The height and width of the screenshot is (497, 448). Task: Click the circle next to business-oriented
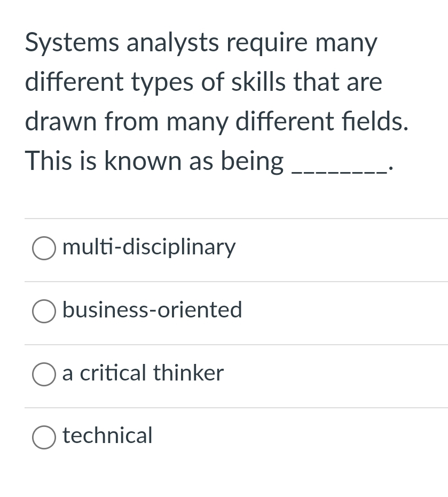(44, 311)
